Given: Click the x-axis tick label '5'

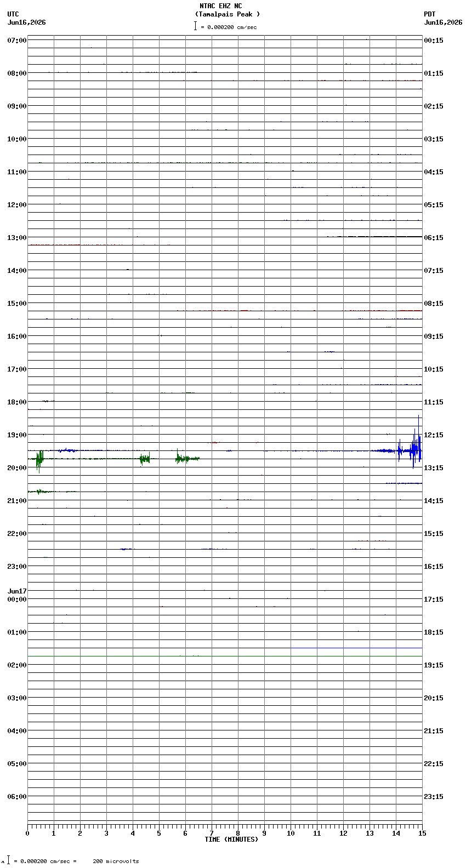Looking at the screenshot, I should click(x=159, y=833).
